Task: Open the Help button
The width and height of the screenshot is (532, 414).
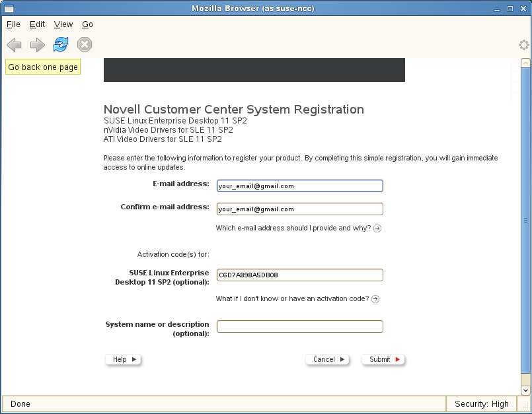Action: [x=123, y=359]
